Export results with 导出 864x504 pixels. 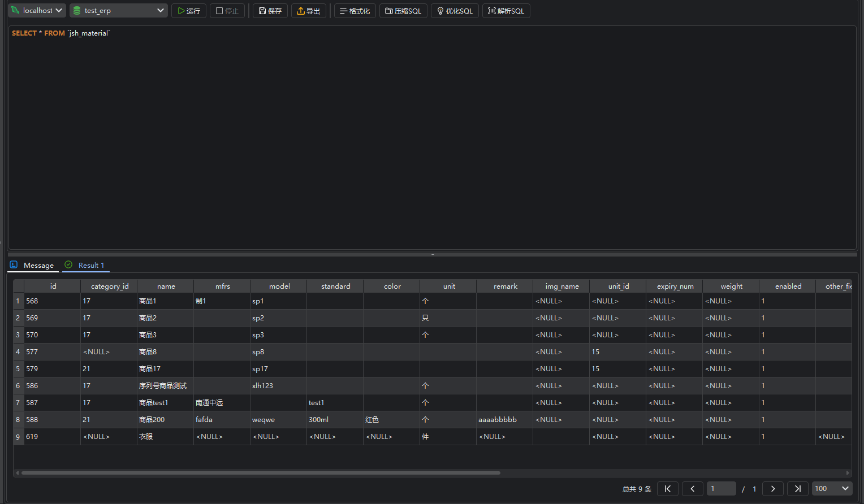coord(309,11)
